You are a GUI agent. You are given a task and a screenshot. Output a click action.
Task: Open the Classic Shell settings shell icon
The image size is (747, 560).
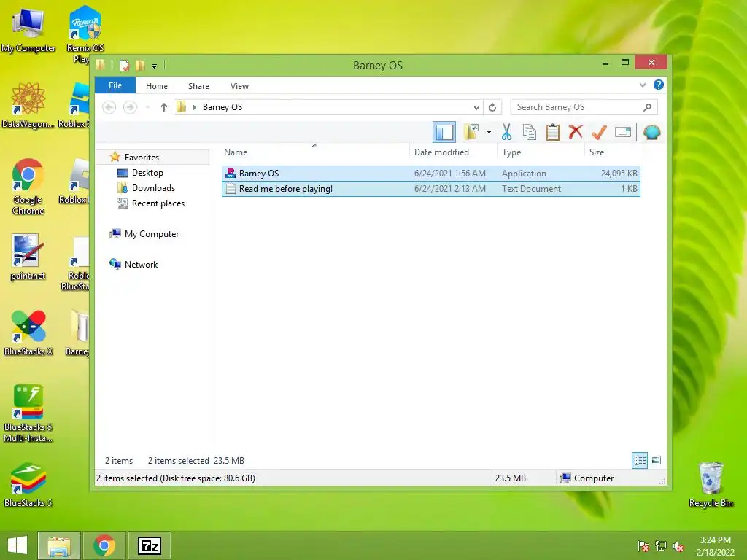coord(651,132)
